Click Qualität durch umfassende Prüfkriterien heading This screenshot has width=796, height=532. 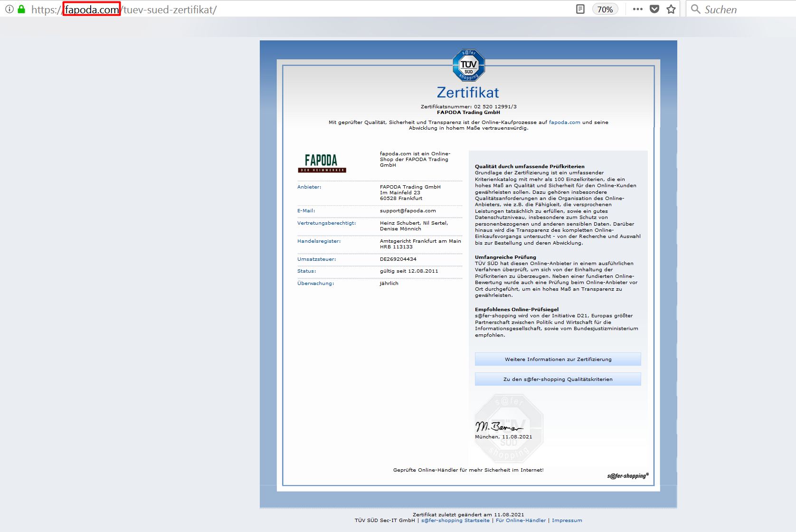[x=530, y=167]
